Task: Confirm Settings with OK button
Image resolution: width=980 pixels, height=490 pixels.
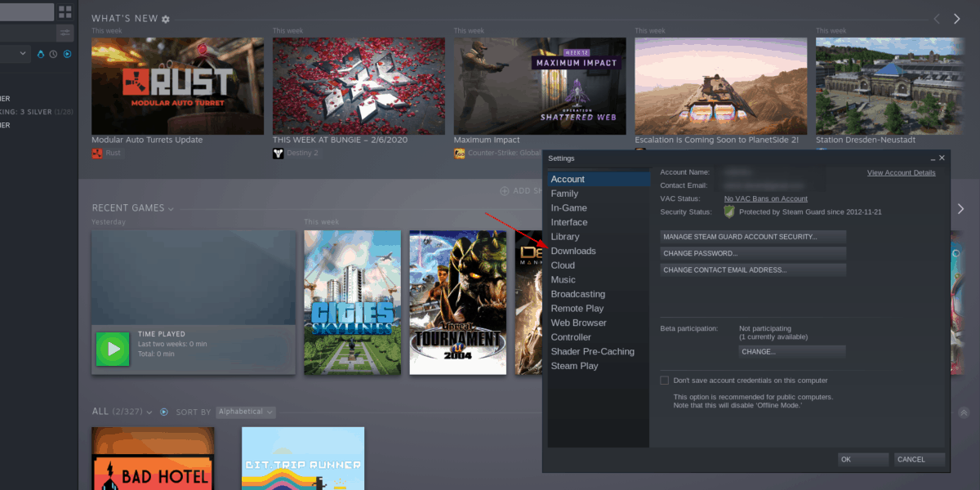Action: (863, 459)
